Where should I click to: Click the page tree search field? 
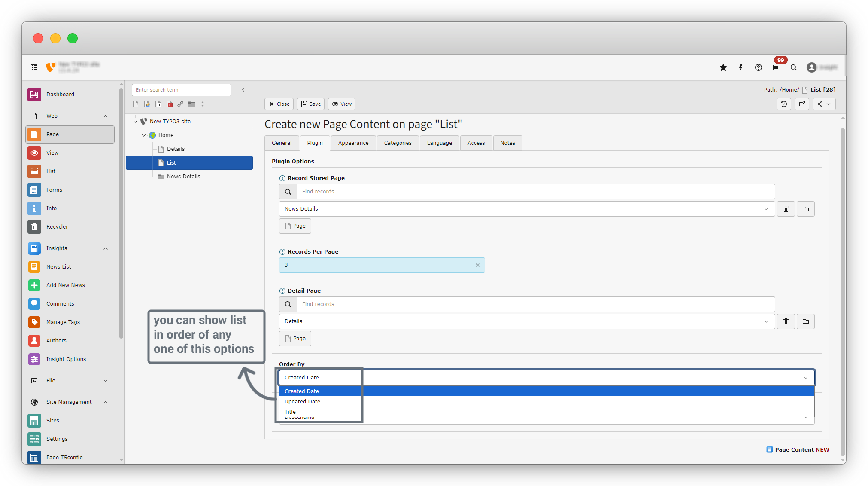[x=181, y=90]
